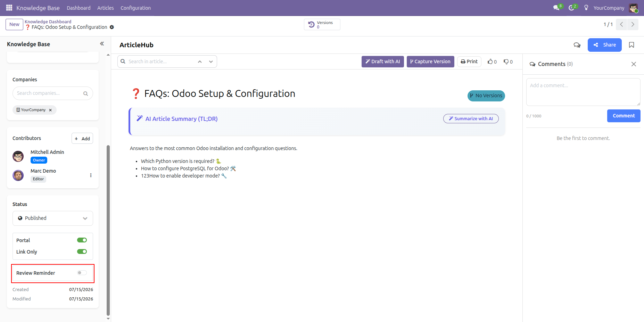The height and width of the screenshot is (322, 644).
Task: Click the Modified date 07/15/2026
Action: pos(81,299)
